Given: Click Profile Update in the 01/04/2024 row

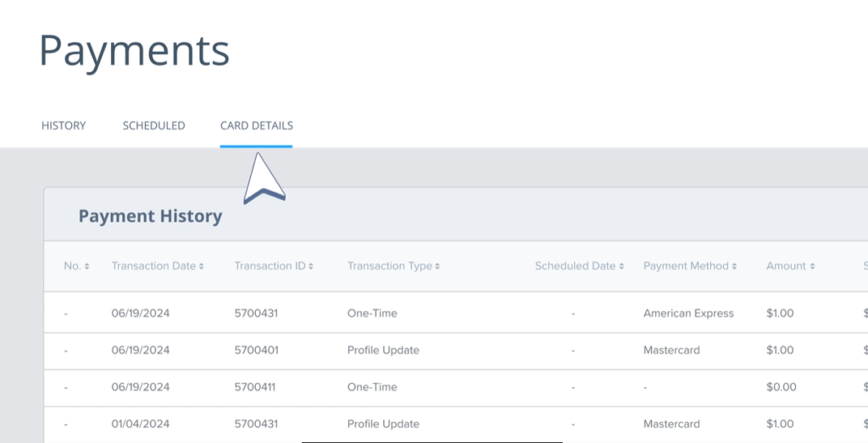Looking at the screenshot, I should [383, 424].
